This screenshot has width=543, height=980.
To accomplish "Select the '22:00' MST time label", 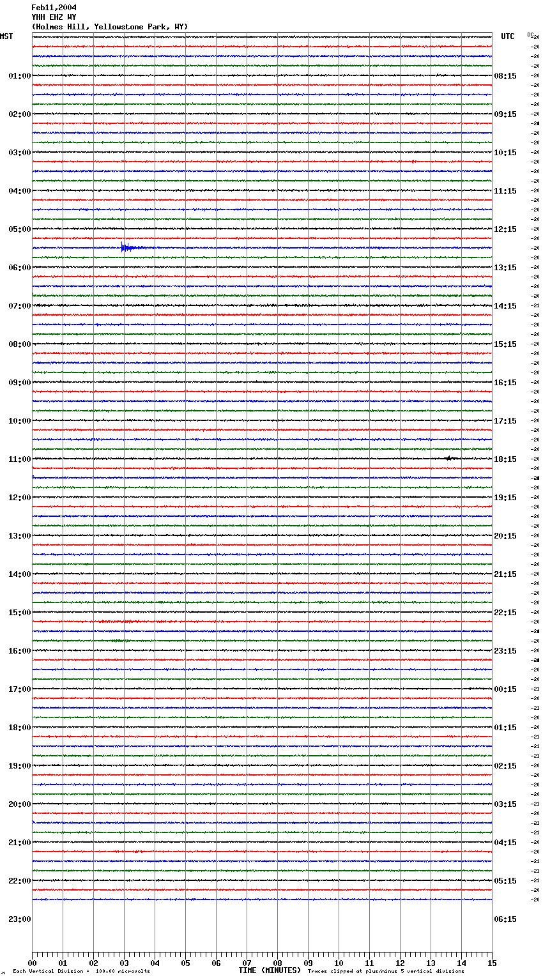I will pos(20,881).
